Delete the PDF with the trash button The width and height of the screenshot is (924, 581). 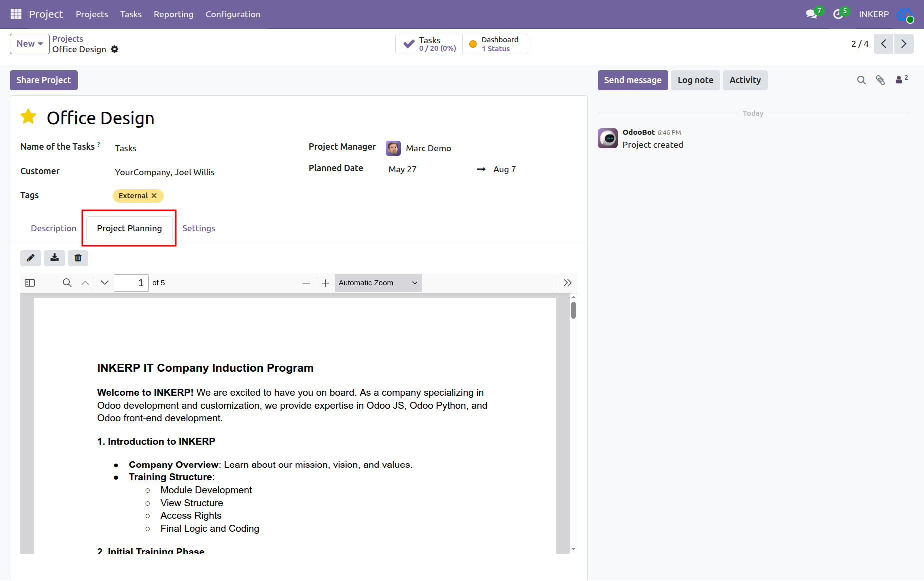(x=78, y=258)
